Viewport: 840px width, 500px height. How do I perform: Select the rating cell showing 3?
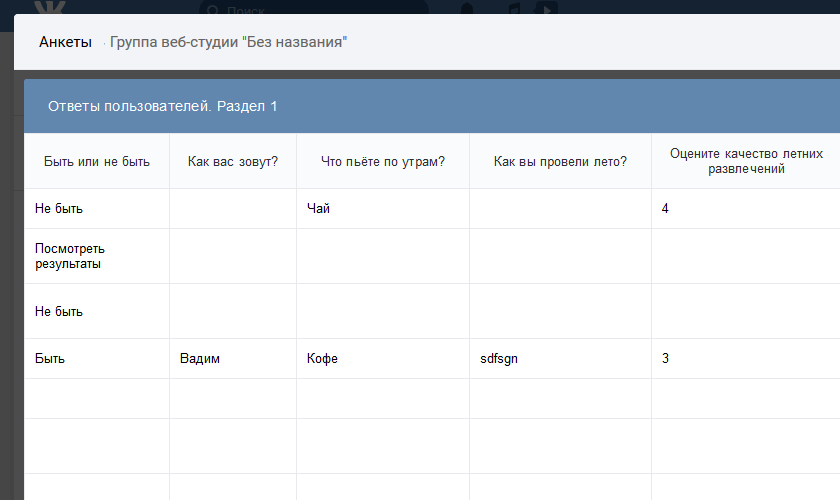tap(746, 359)
